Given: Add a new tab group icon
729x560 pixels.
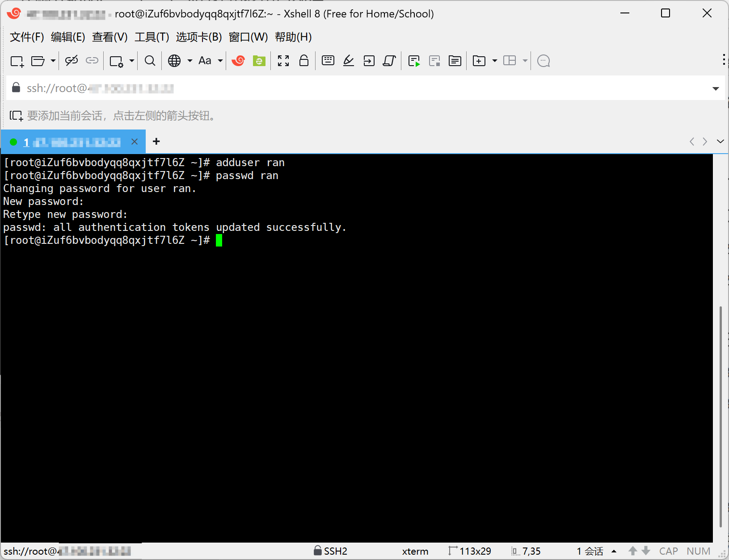Looking at the screenshot, I should [479, 61].
